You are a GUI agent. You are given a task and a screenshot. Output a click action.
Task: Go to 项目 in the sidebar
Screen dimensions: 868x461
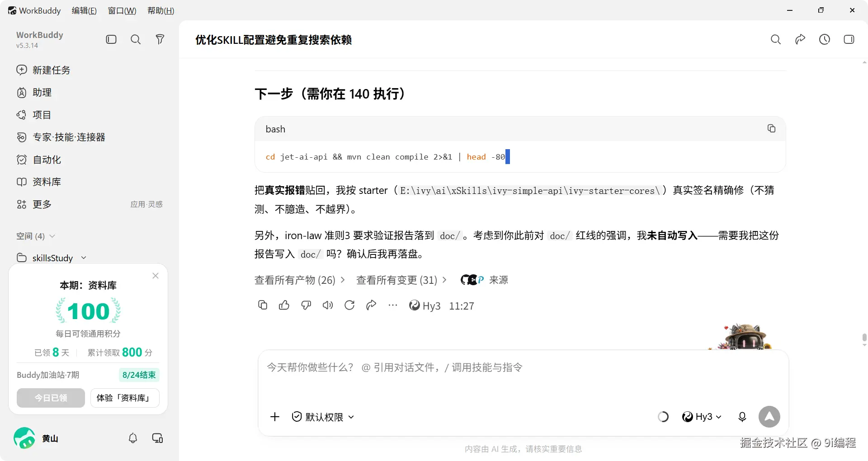coord(90,115)
